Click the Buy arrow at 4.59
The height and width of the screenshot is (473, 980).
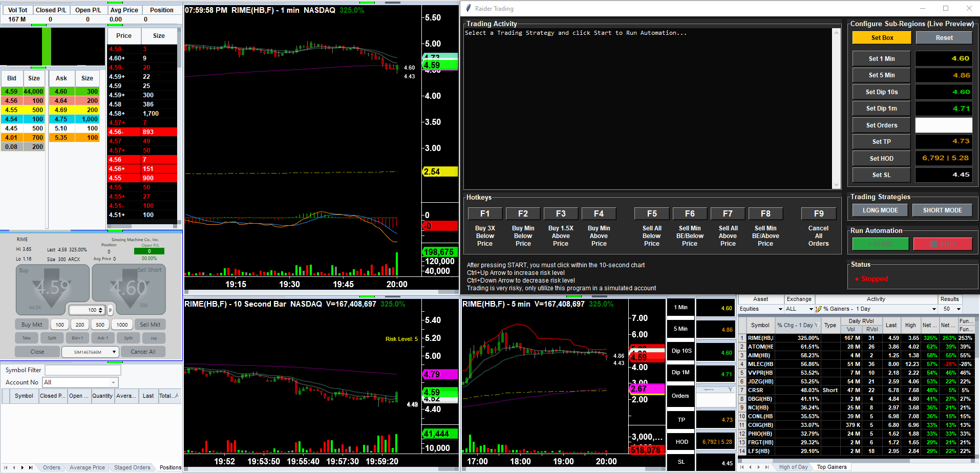52,288
